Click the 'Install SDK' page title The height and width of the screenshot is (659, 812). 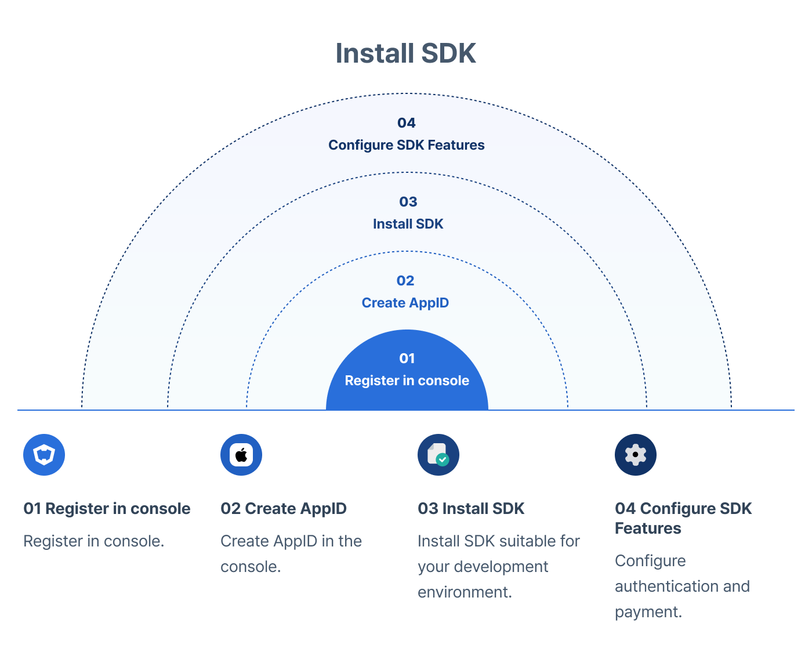click(x=406, y=53)
